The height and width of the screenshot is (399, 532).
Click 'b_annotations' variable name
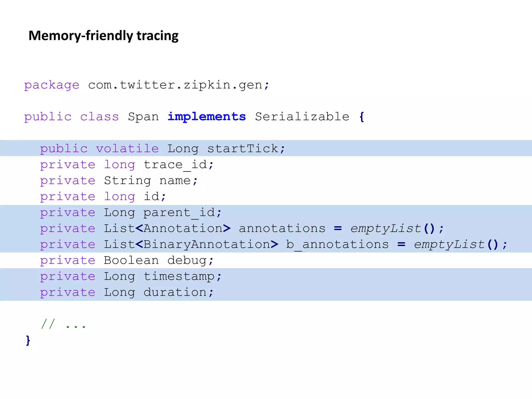click(x=337, y=244)
